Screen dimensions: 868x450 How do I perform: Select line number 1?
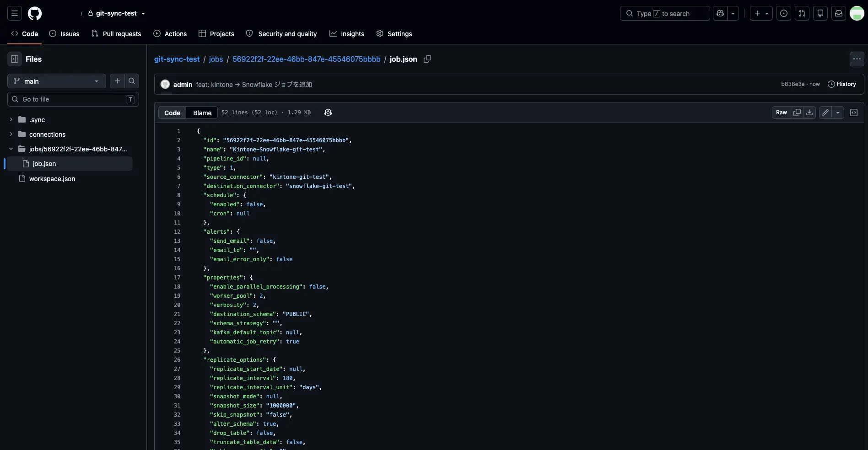pyautogui.click(x=179, y=131)
